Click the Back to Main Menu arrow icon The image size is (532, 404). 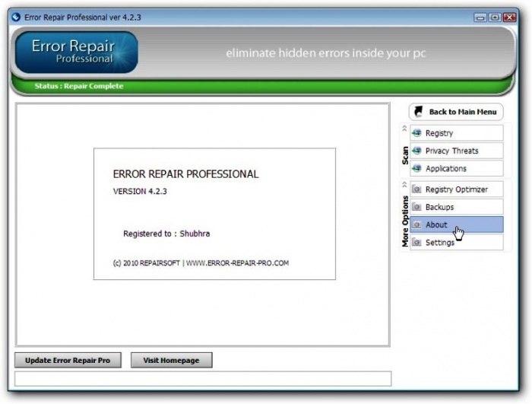pyautogui.click(x=419, y=111)
